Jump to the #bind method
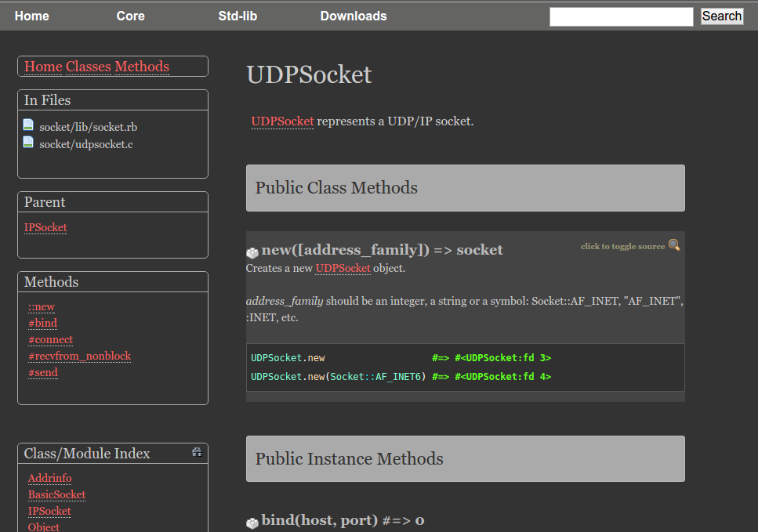The image size is (758, 532). coord(42,323)
